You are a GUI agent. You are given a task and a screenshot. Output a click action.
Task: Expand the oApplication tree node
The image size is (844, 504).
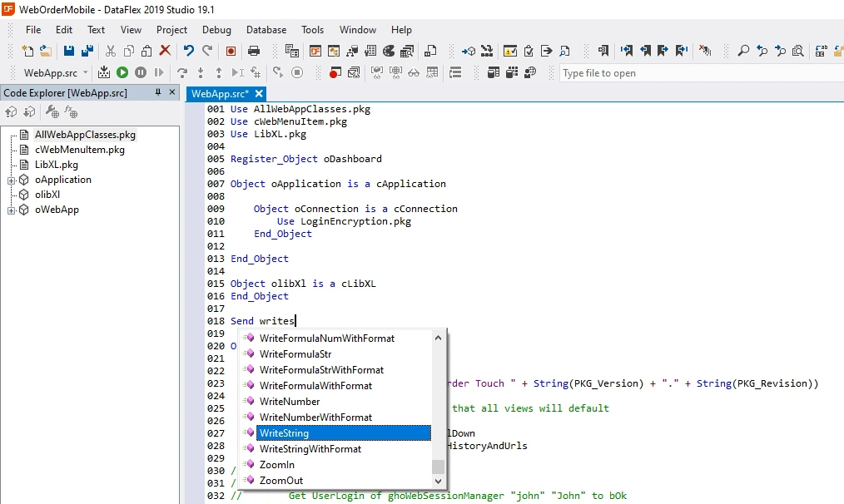[12, 180]
